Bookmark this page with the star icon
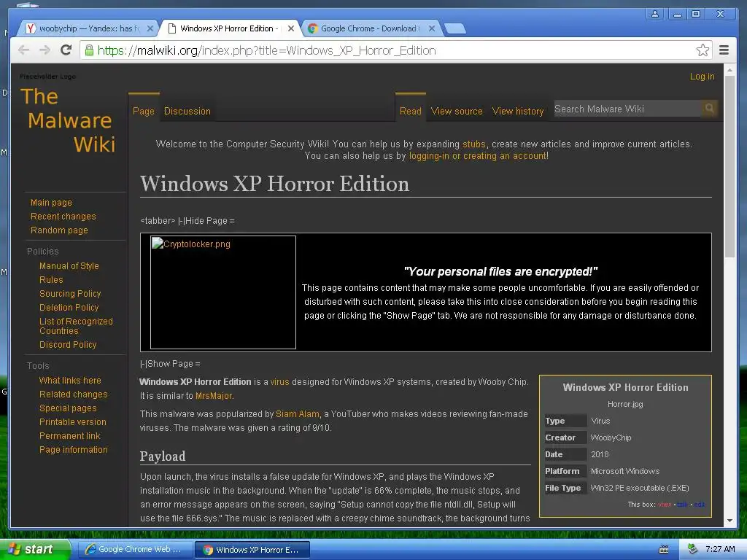Screen dimensions: 747x560 click(x=703, y=50)
